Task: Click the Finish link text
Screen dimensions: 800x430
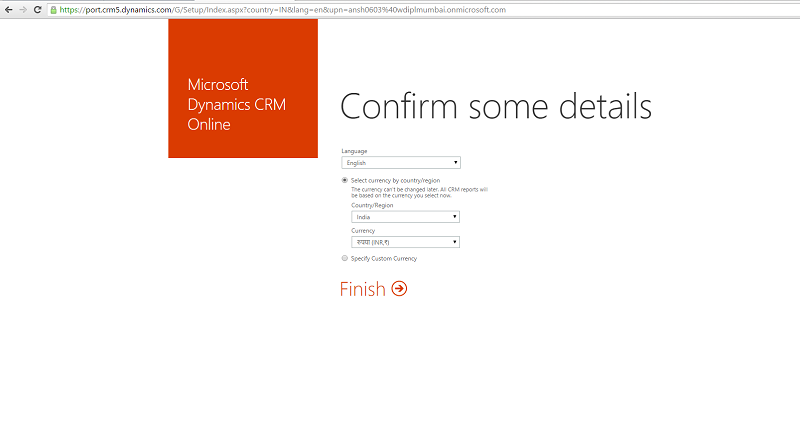Action: tap(363, 289)
